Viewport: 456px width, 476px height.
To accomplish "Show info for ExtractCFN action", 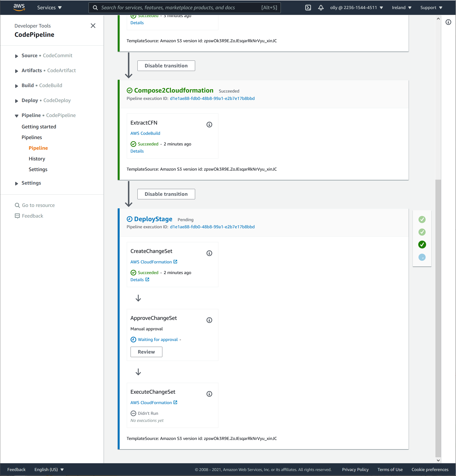I will tap(209, 125).
